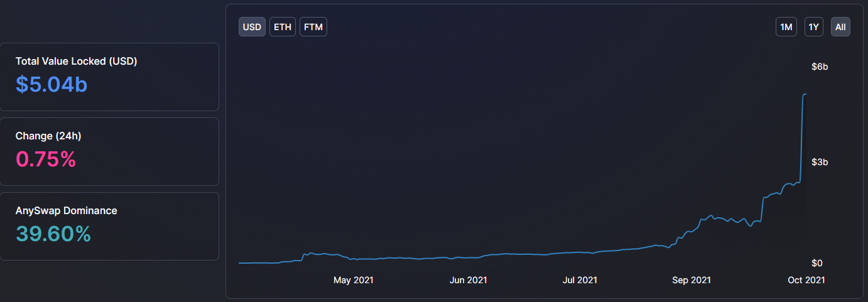Select the All time range
Screen dimensions: 868x302
(x=840, y=27)
